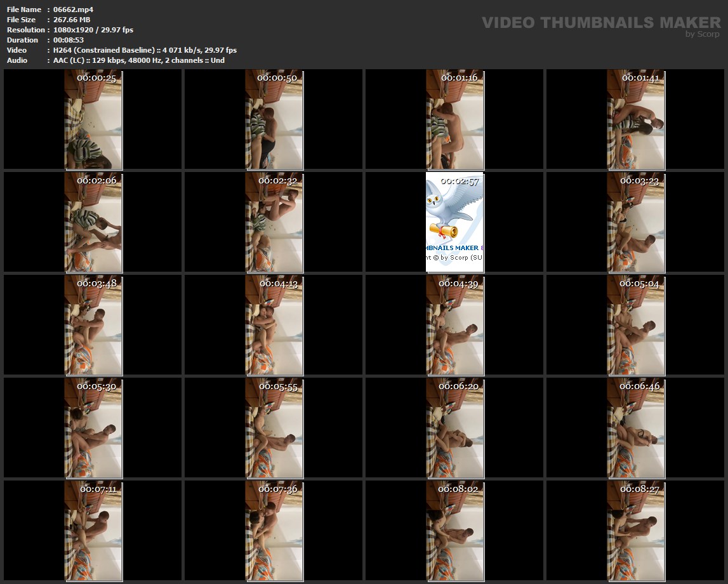This screenshot has height=584, width=728.
Task: Click the frame stamped 00:01:41
Action: pyautogui.click(x=635, y=120)
